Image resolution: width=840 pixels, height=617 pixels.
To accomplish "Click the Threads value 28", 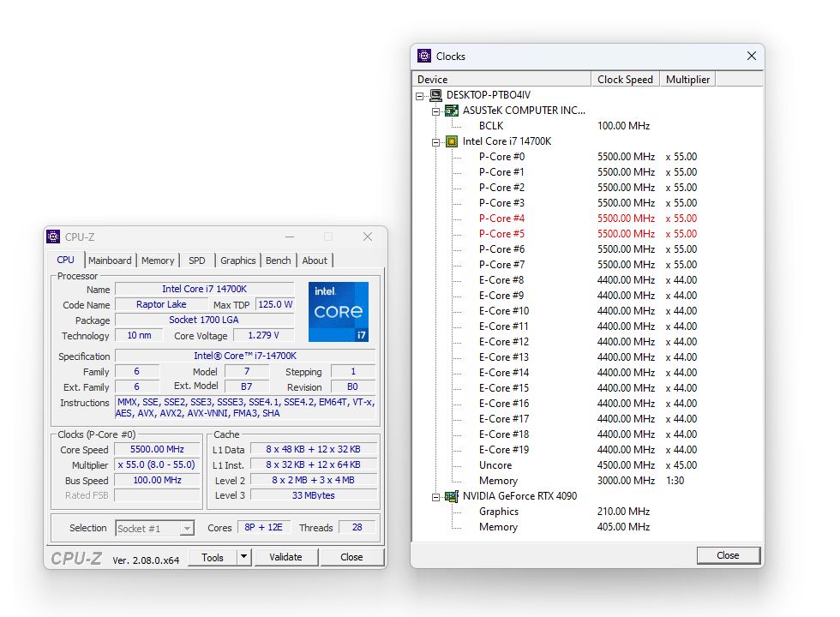I will tap(357, 528).
